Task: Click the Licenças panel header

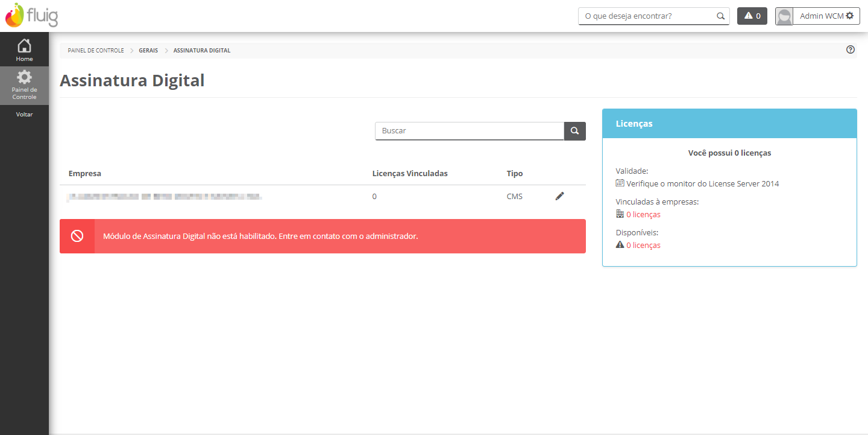Action: tap(729, 124)
